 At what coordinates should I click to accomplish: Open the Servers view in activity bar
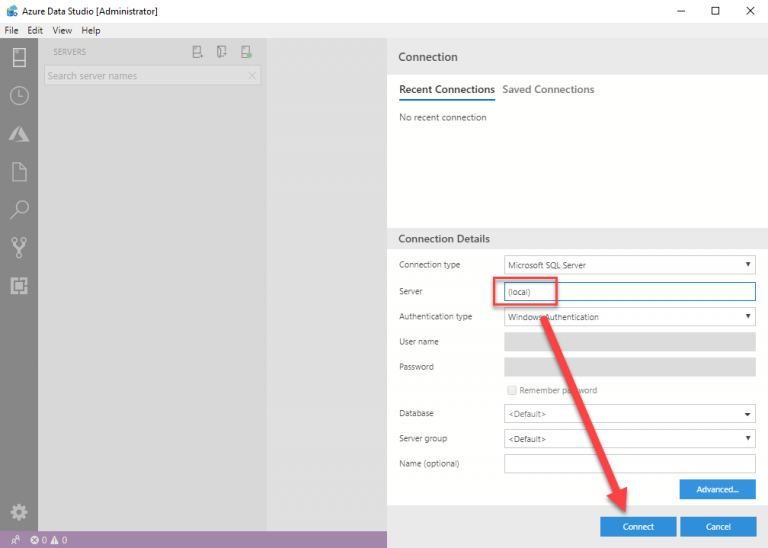(x=19, y=58)
